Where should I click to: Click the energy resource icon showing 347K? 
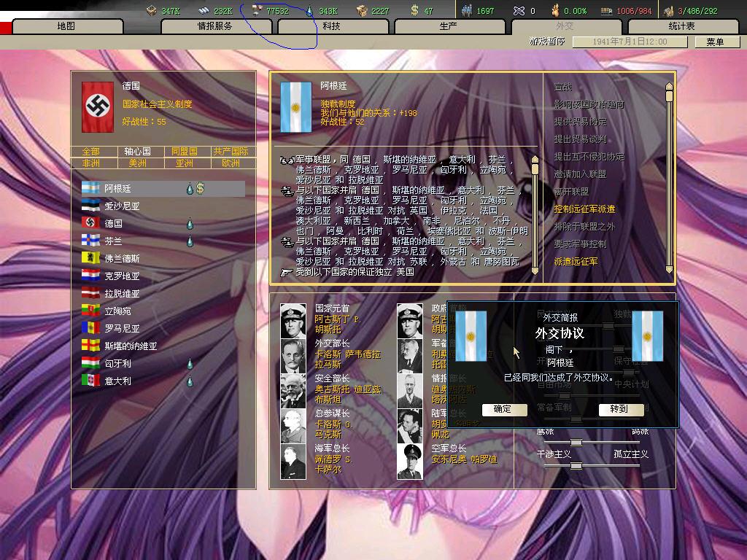pos(152,10)
